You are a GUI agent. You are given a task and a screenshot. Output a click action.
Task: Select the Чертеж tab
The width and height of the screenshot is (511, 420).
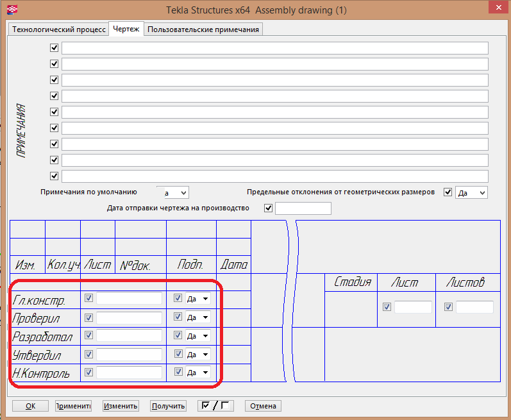(126, 29)
